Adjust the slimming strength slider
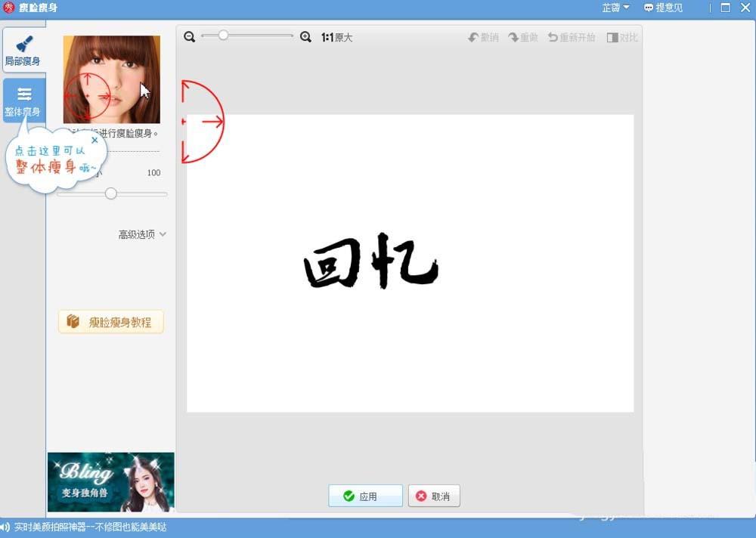The width and height of the screenshot is (756, 538). point(110,193)
